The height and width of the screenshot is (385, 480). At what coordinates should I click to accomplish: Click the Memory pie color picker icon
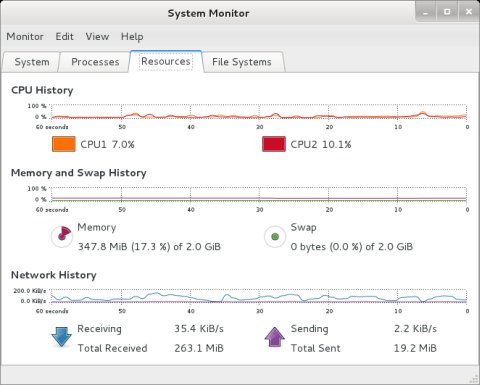62,236
